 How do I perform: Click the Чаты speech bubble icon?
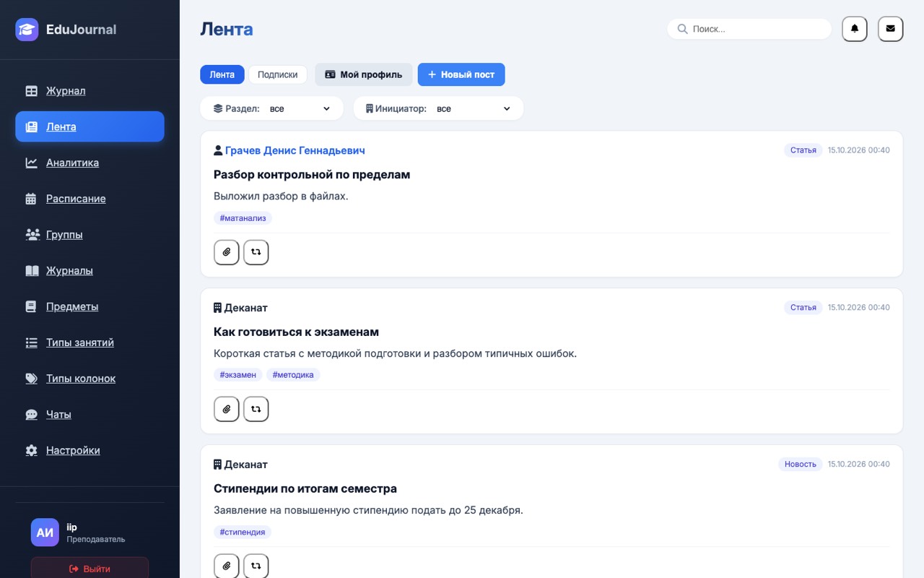click(x=31, y=415)
